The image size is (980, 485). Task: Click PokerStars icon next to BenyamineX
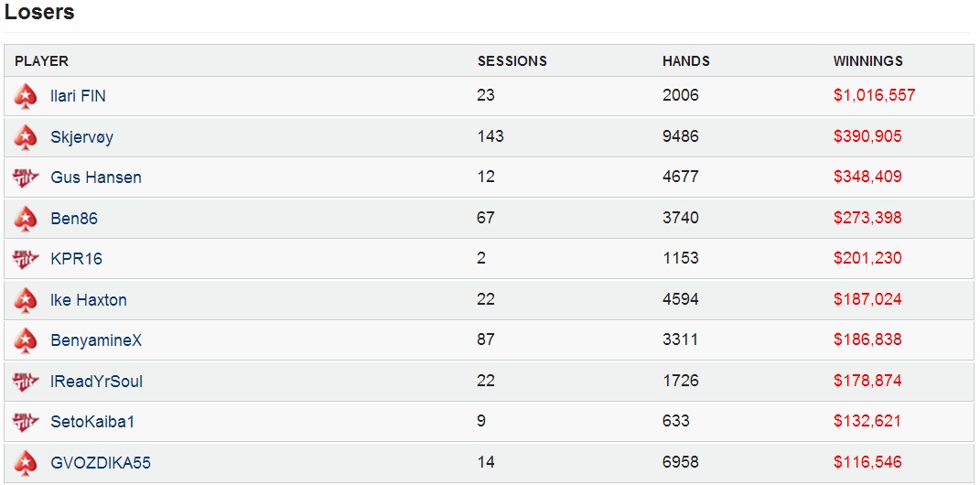click(x=26, y=340)
